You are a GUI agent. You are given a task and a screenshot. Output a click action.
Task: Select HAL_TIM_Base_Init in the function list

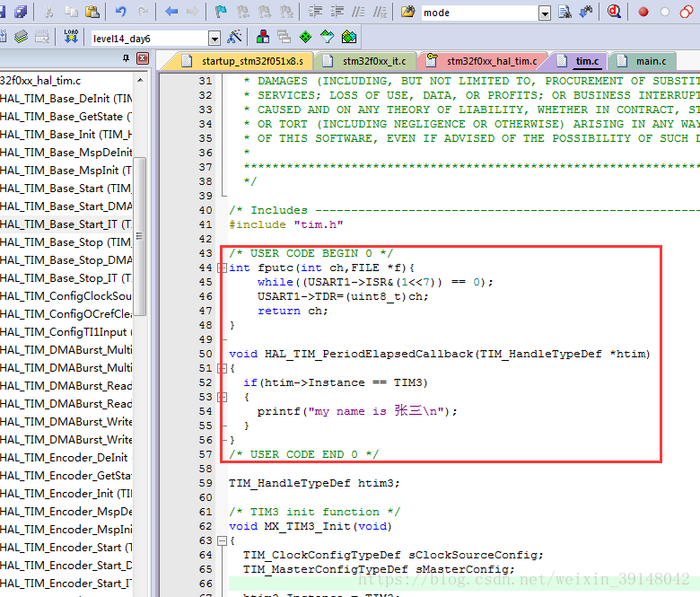coord(66,135)
